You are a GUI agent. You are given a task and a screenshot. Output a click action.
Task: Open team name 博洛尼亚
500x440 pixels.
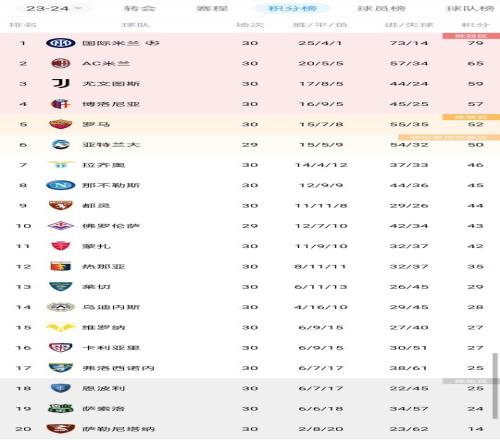111,104
